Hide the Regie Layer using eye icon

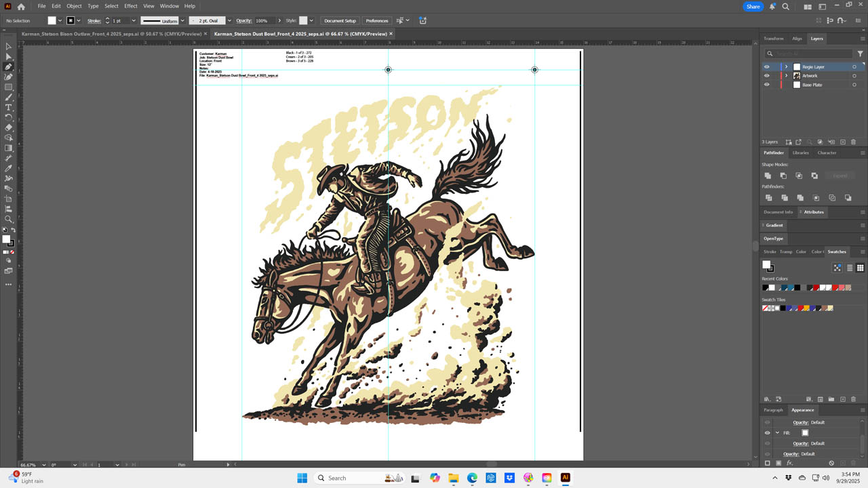[767, 67]
